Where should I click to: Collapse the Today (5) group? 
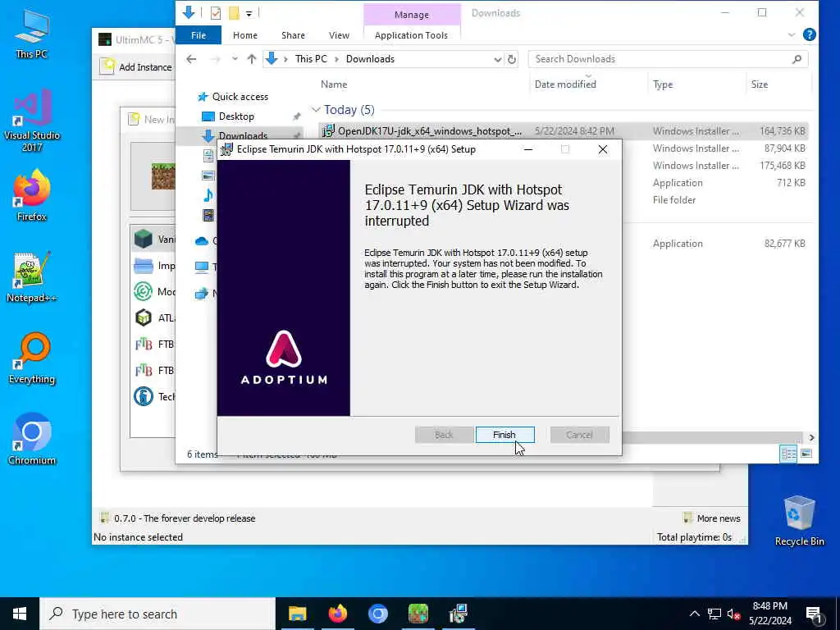pos(316,110)
